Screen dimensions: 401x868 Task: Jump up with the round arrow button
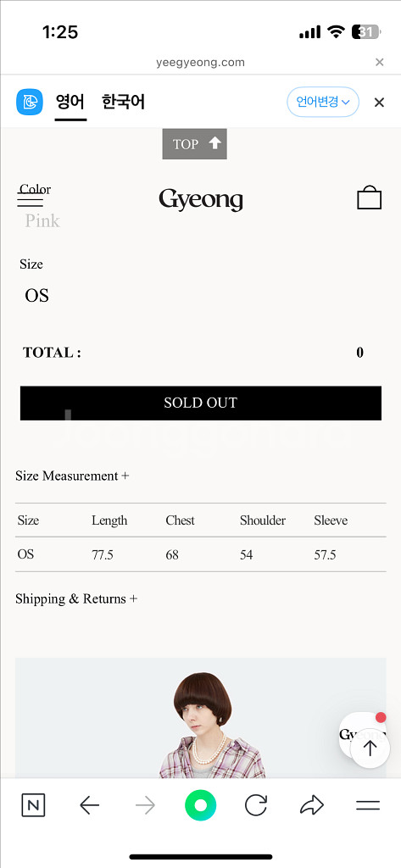pos(370,748)
